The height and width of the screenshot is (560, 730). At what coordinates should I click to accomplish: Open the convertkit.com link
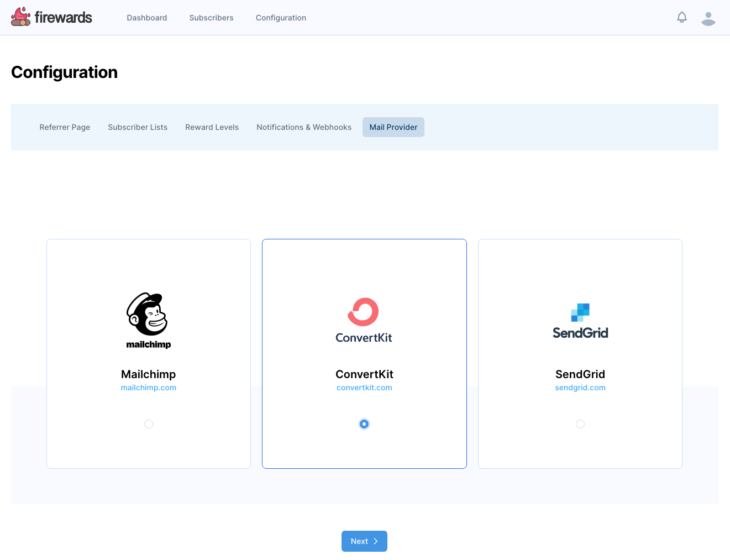364,388
